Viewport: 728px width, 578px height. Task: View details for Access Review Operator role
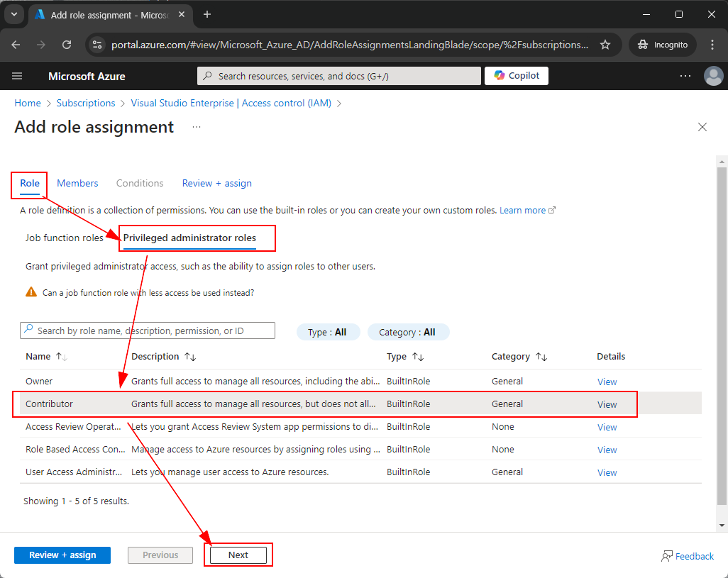pyautogui.click(x=607, y=427)
